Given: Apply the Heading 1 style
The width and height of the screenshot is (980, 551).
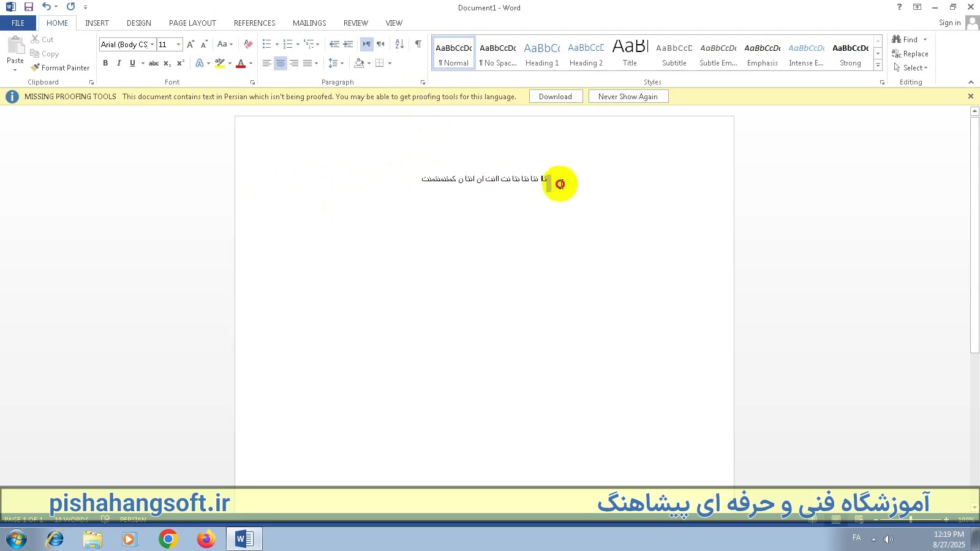Looking at the screenshot, I should [542, 53].
